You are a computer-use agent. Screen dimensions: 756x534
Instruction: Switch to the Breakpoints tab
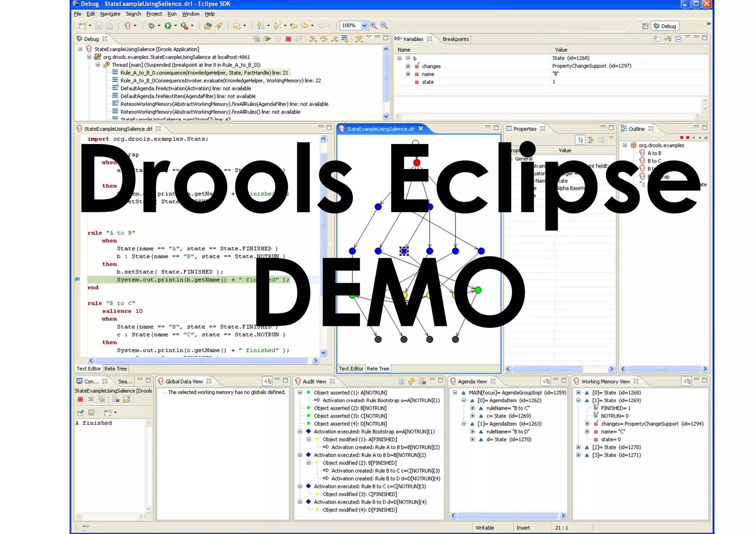tap(456, 39)
